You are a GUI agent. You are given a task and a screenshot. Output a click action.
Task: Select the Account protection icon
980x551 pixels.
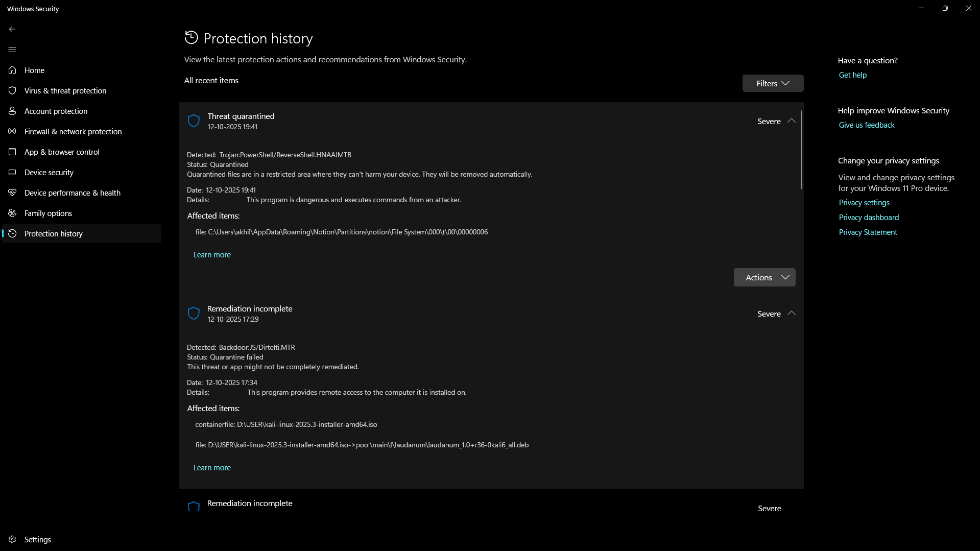(x=12, y=111)
